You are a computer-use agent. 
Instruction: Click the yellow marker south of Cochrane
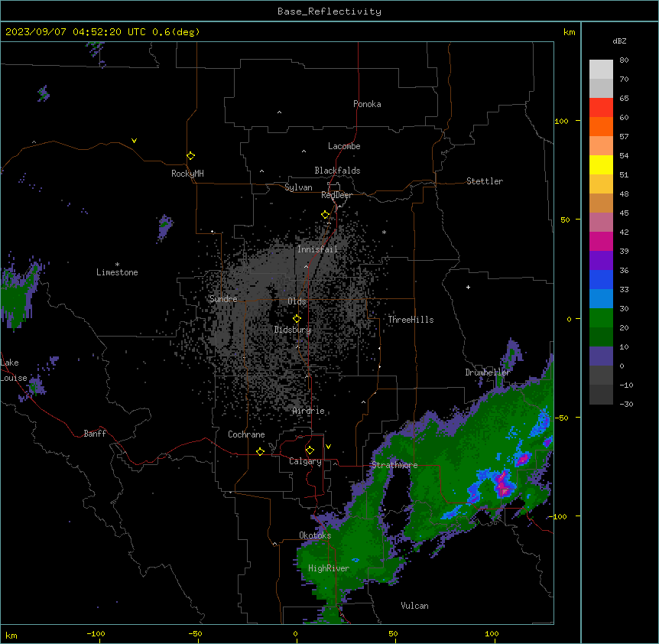pos(260,451)
